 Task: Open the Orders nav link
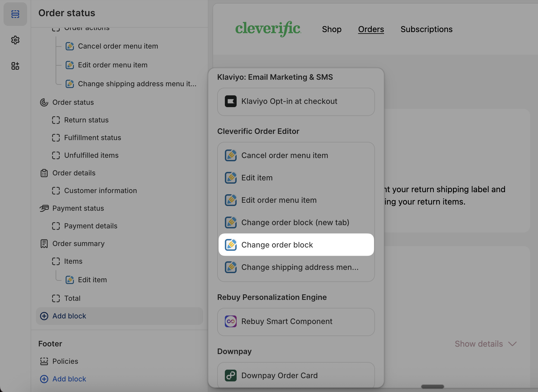click(x=371, y=29)
